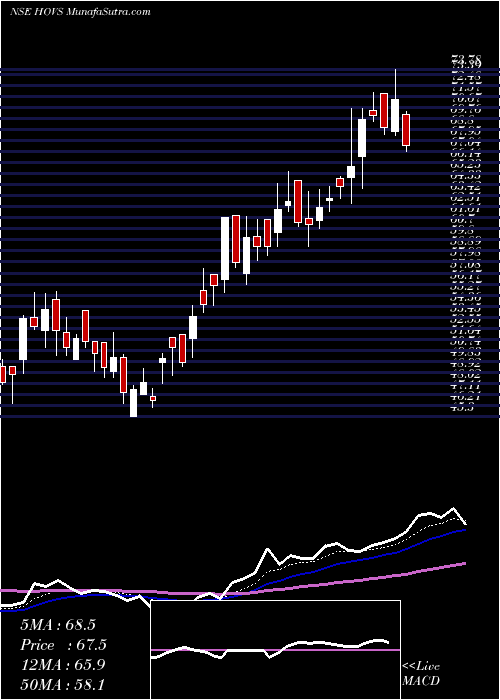Viewport: 500px width, 700px height.
Task: Click the last red candlestick on the right
Action: (406, 130)
